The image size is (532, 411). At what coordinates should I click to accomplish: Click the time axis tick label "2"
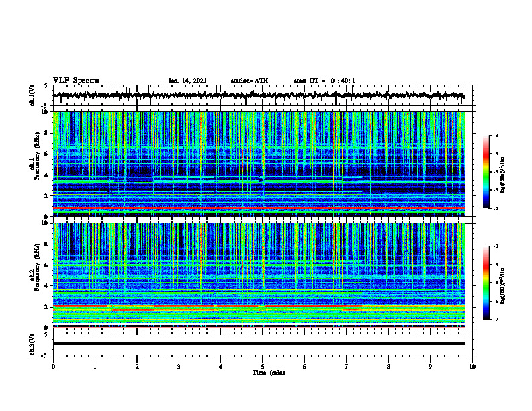(x=137, y=367)
